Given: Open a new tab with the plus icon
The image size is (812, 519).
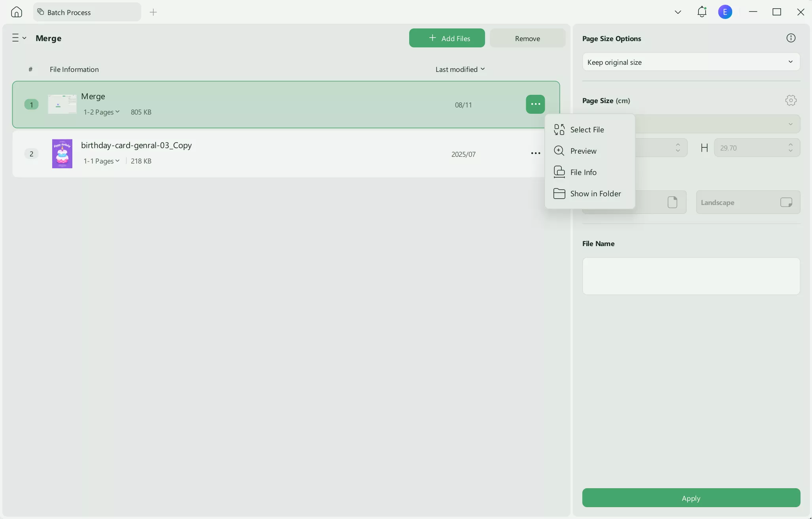Looking at the screenshot, I should point(153,12).
